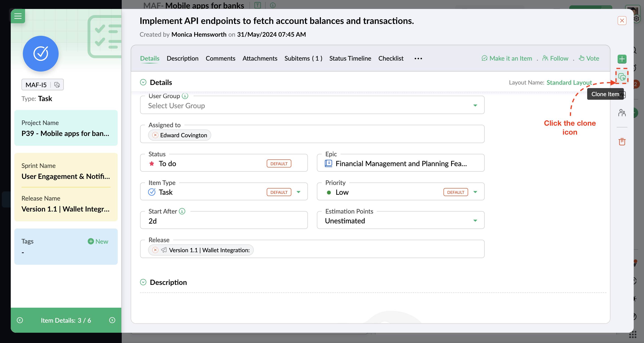Click inside the Assigned to field

pos(312,134)
